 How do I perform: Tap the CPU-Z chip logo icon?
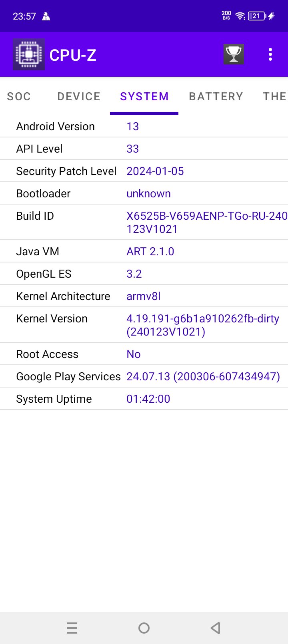(29, 54)
